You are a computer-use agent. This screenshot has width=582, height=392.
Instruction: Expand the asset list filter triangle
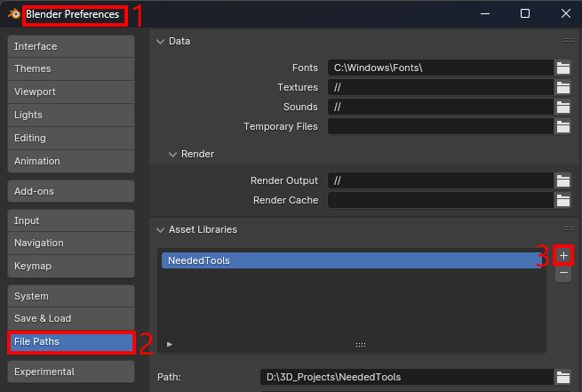coord(170,345)
